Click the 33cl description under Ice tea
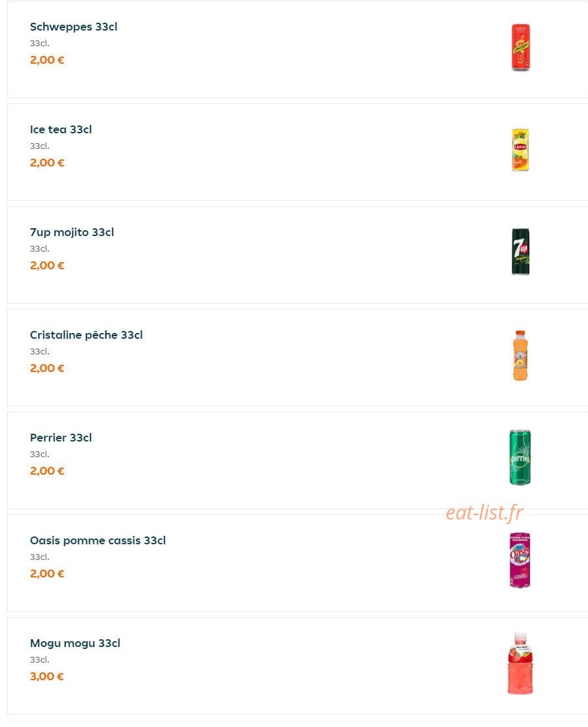The image size is (588, 727). click(x=40, y=146)
